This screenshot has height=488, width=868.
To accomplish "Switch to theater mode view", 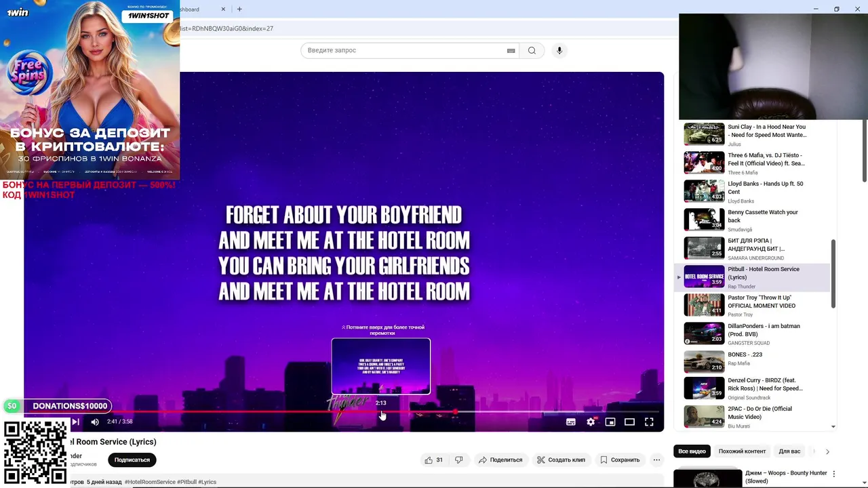I will (x=629, y=422).
